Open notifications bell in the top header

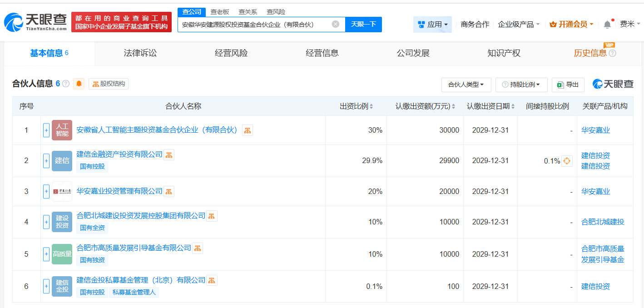click(x=607, y=25)
